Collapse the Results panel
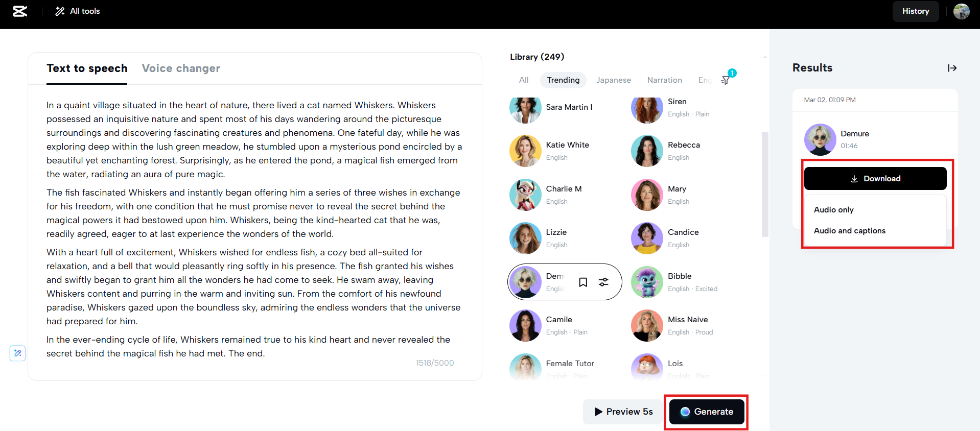 pos(952,68)
